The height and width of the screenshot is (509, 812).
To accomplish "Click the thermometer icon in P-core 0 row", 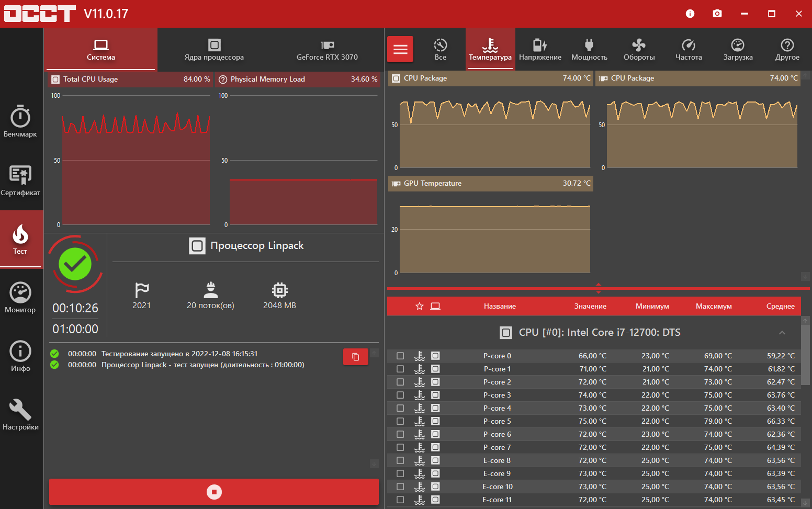I will (420, 356).
